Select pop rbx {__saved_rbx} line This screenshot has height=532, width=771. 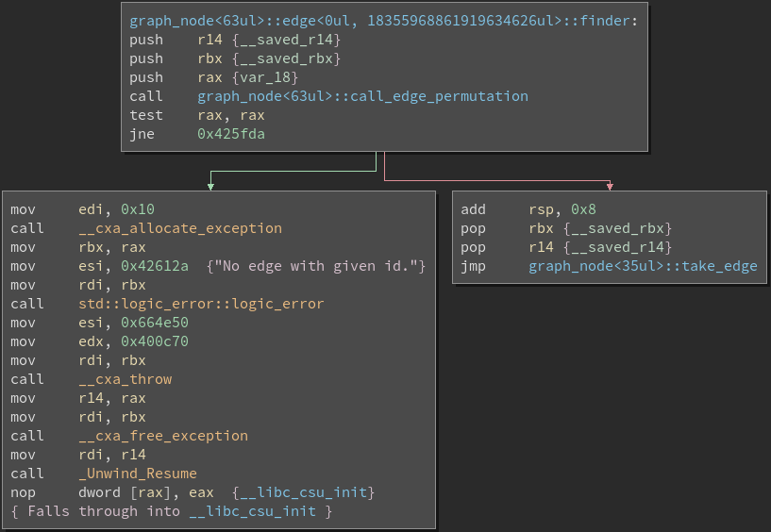point(566,228)
